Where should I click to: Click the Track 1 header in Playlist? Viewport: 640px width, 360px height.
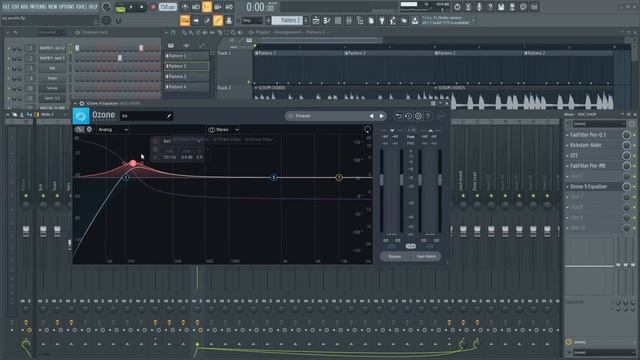tap(234, 68)
